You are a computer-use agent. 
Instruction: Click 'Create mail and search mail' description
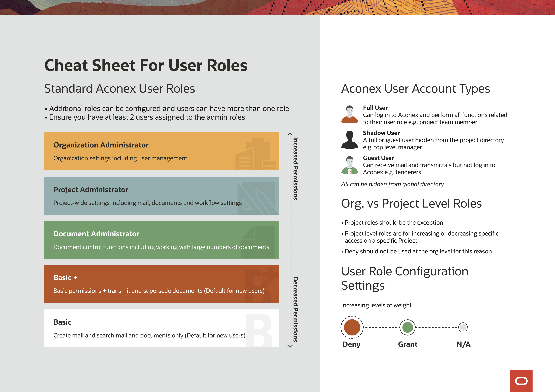149,335
